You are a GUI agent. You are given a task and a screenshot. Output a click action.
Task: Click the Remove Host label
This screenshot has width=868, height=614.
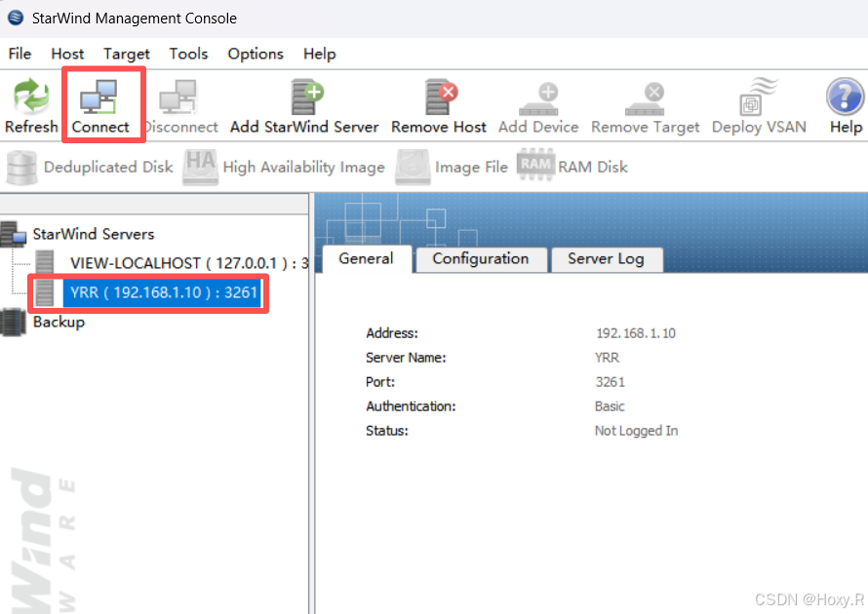coord(439,128)
